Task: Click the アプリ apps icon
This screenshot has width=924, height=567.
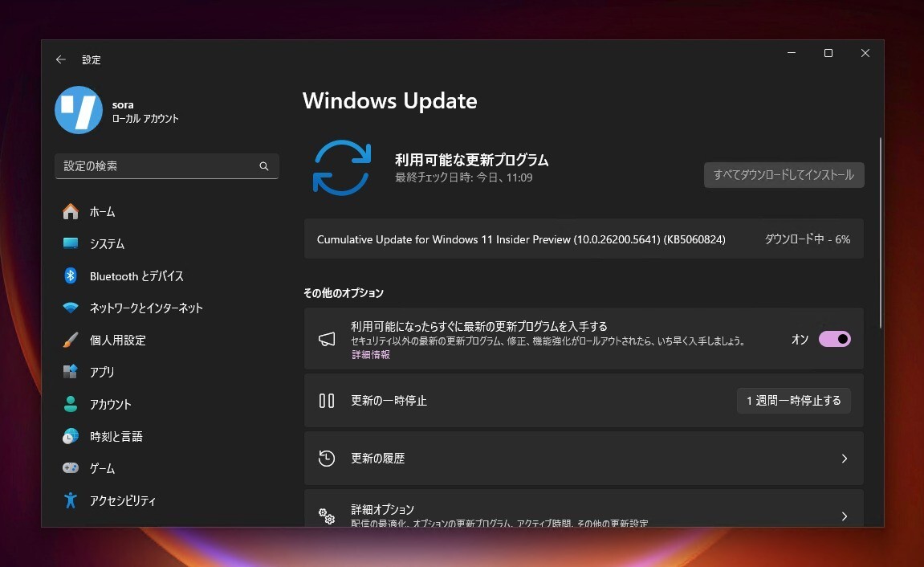Action: (71, 371)
